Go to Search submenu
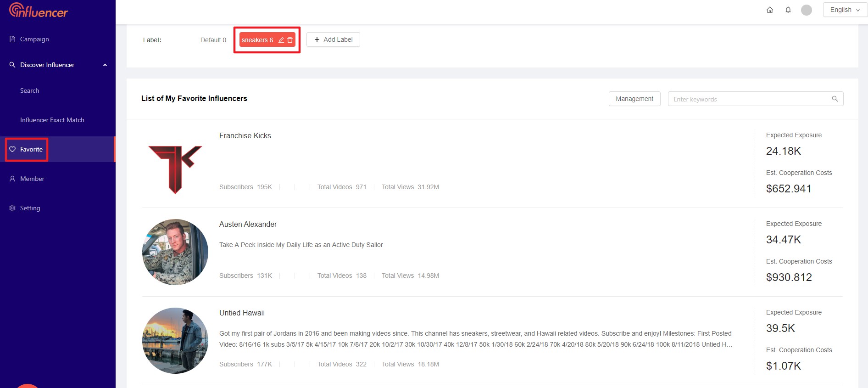The image size is (868, 388). tap(29, 90)
